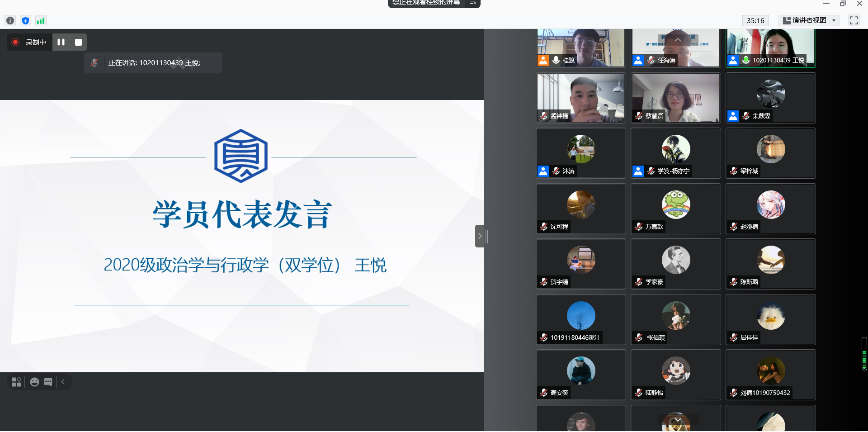Click 陆静怡 participant avatar
The image size is (868, 432).
(x=676, y=370)
